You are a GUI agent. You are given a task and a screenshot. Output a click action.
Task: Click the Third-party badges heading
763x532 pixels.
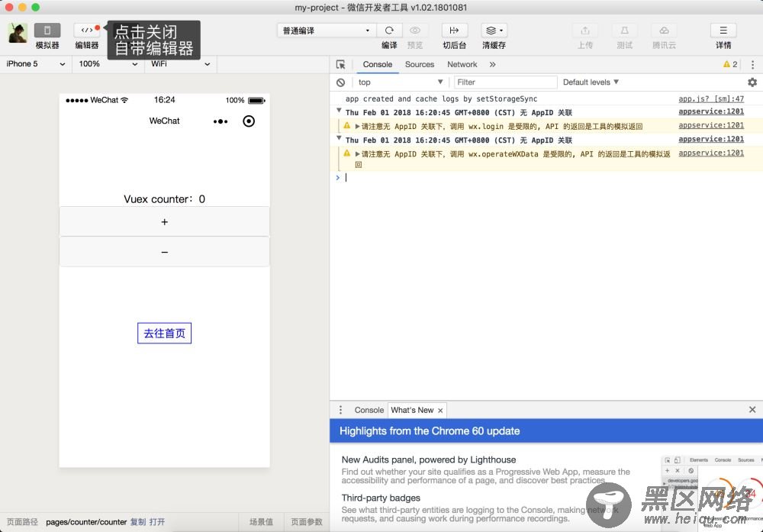point(381,498)
